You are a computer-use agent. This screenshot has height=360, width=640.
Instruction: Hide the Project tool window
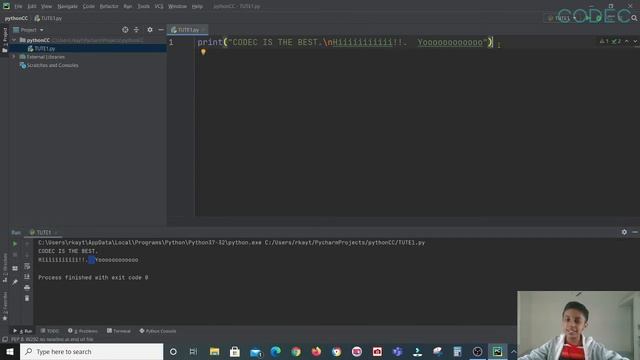tap(161, 30)
